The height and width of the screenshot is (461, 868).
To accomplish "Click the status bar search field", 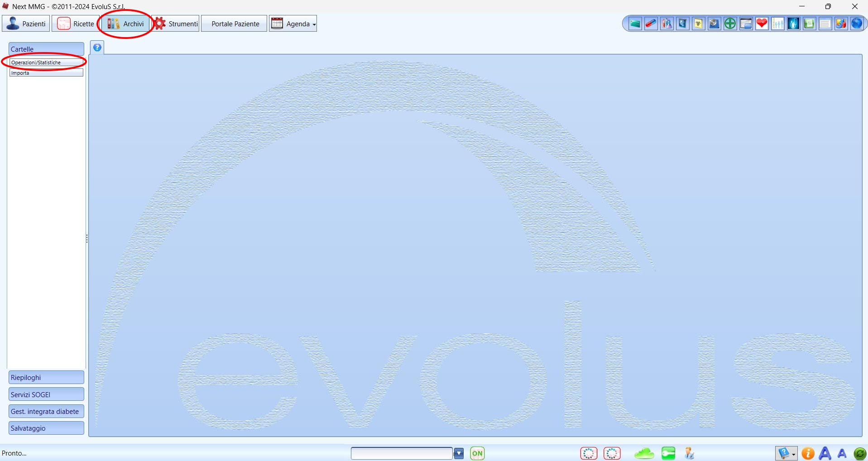I will 402,453.
